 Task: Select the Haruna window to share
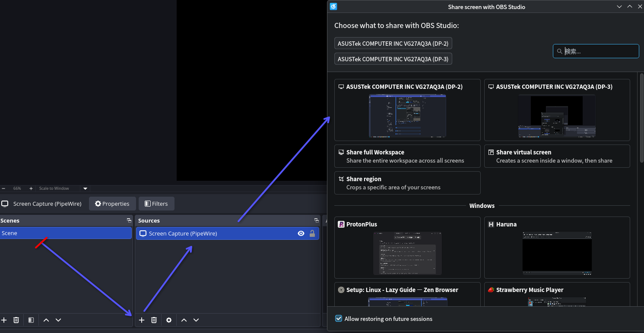tap(557, 248)
